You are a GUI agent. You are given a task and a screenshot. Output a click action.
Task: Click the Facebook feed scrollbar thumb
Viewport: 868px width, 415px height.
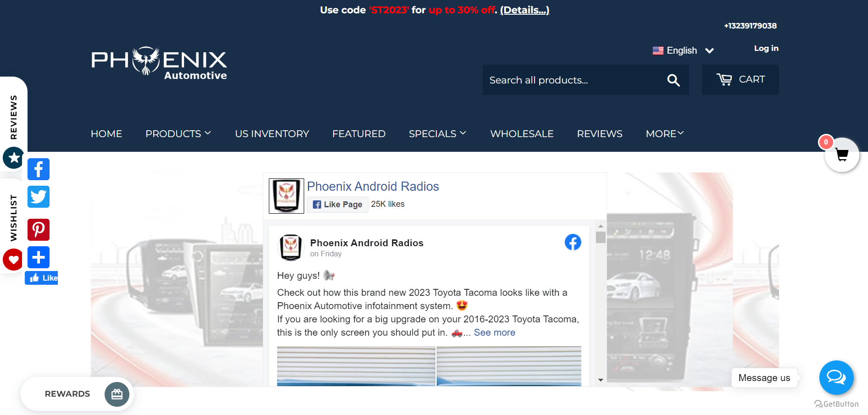pos(601,237)
